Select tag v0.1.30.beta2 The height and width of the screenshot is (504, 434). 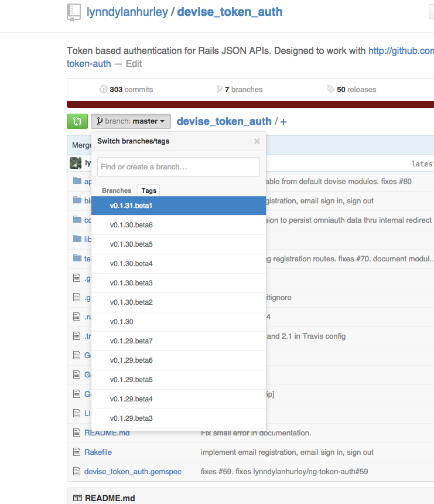pos(179,302)
